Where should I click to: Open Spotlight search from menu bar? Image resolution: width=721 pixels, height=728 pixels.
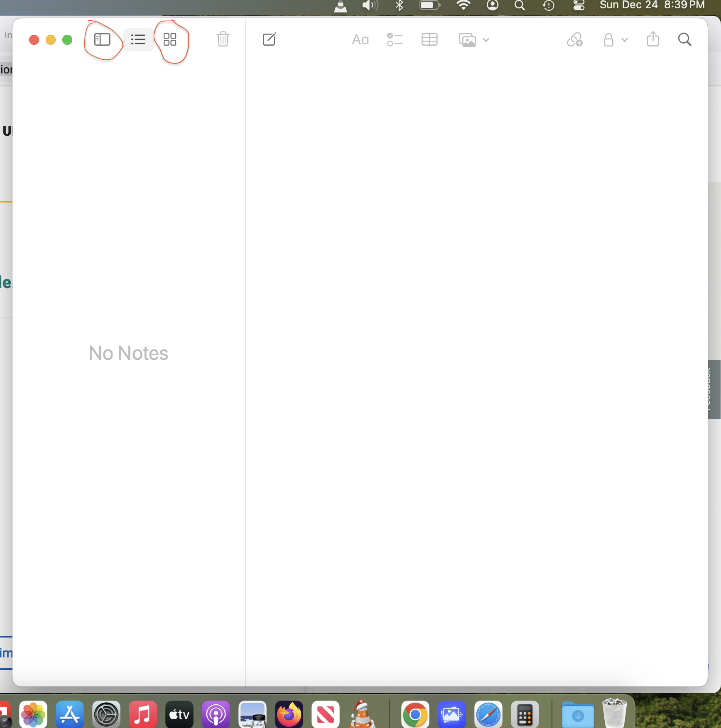tap(519, 6)
